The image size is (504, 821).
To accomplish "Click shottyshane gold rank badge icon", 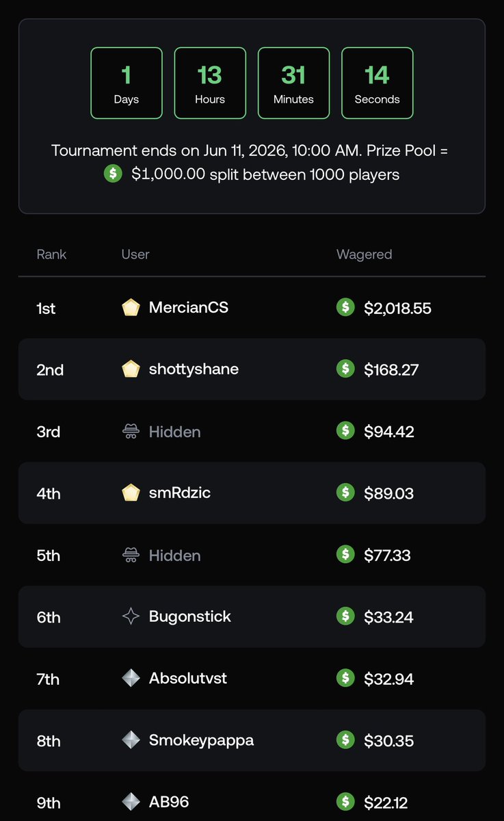I will coord(131,369).
